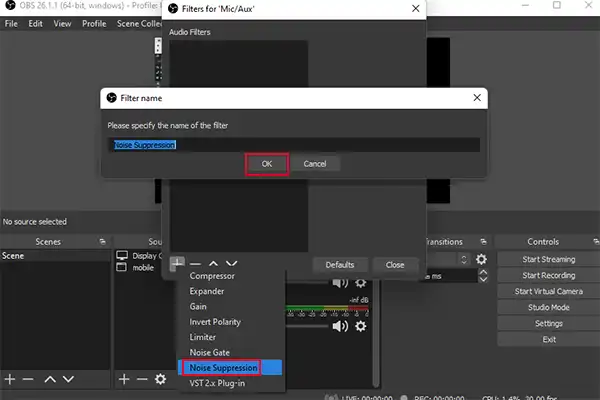
Task: Click Start Recording
Action: [x=549, y=276]
